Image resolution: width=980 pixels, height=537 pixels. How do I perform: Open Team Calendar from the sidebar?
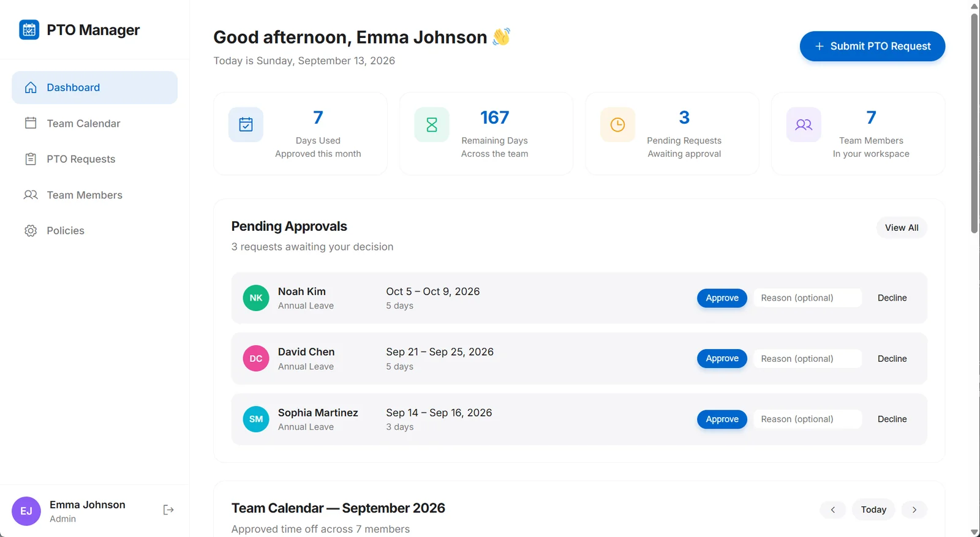[95, 123]
